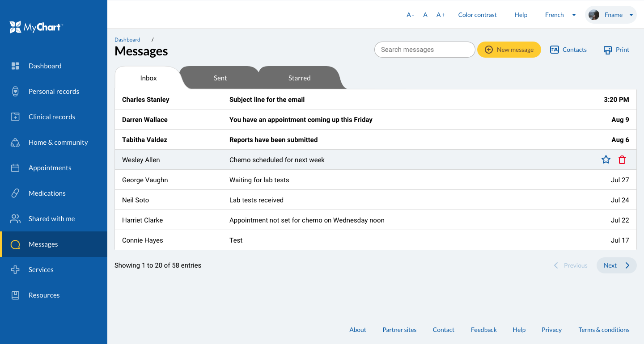Image resolution: width=644 pixels, height=344 pixels.
Task: Delete the Wesley Allen message
Action: pyautogui.click(x=622, y=159)
